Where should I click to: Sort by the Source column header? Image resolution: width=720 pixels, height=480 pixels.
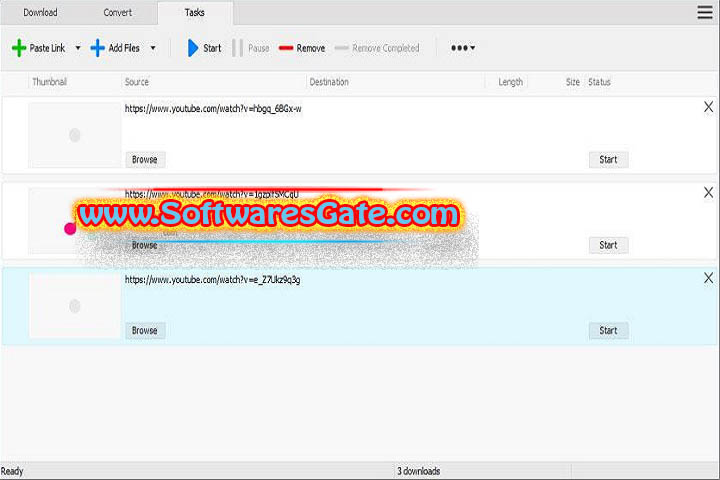[x=137, y=82]
